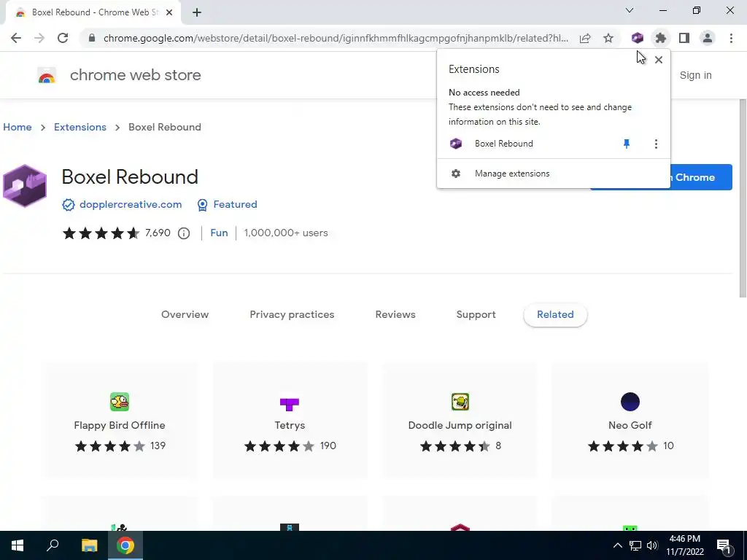Open the Fun category link
Screen dimensions: 747x560
click(x=219, y=233)
